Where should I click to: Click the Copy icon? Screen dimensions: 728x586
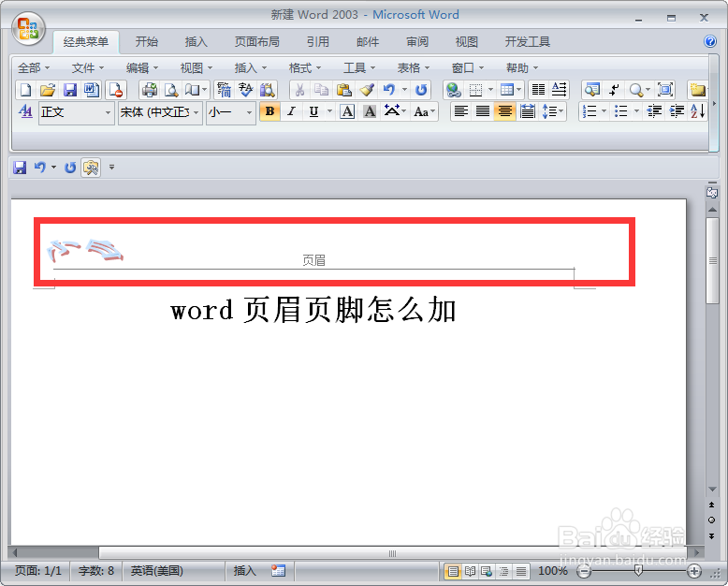tap(321, 90)
